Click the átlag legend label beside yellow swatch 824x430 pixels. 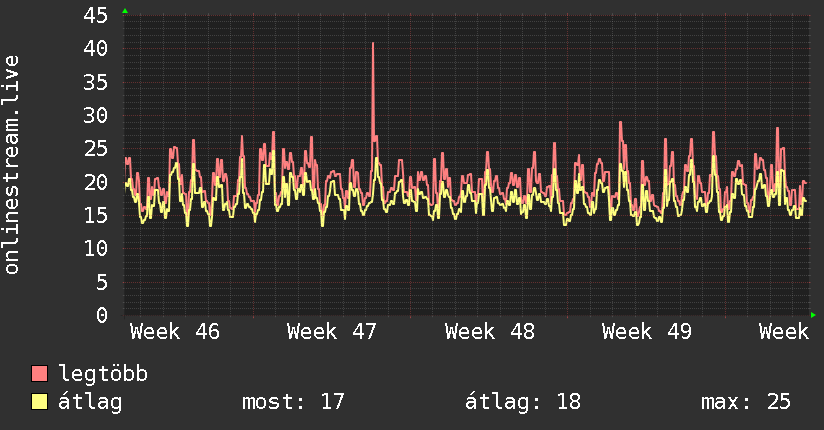tap(90, 402)
